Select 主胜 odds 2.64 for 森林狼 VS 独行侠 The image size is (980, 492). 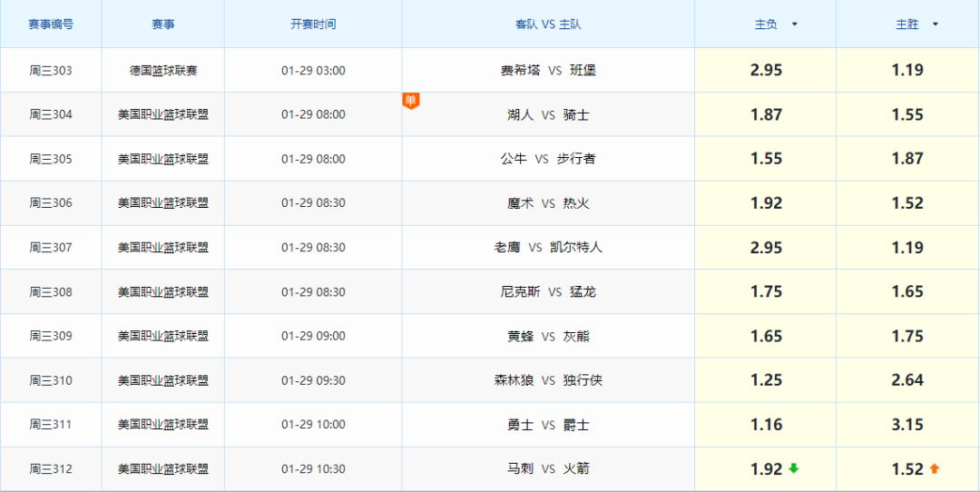tap(907, 380)
